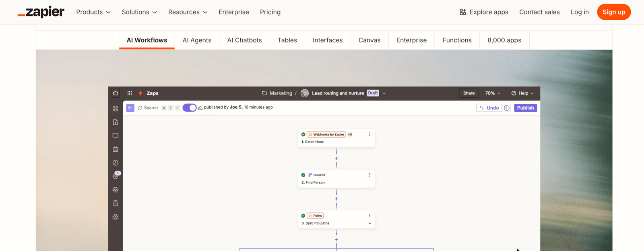Click the Share button in editor

pos(469,93)
